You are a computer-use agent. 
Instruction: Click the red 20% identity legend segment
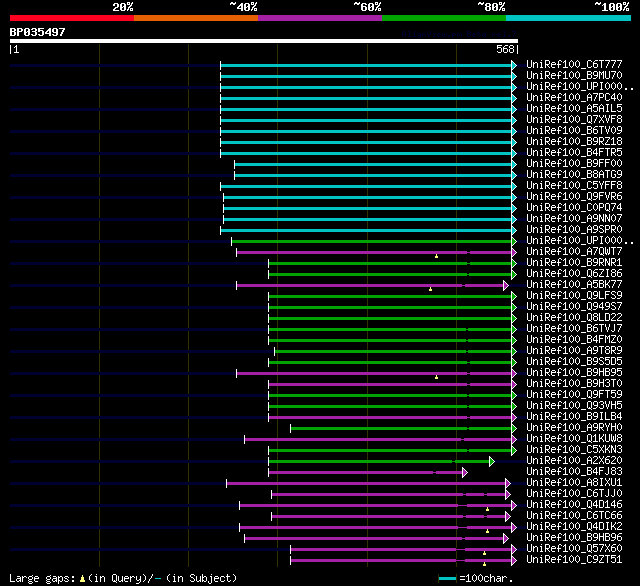tap(72, 18)
